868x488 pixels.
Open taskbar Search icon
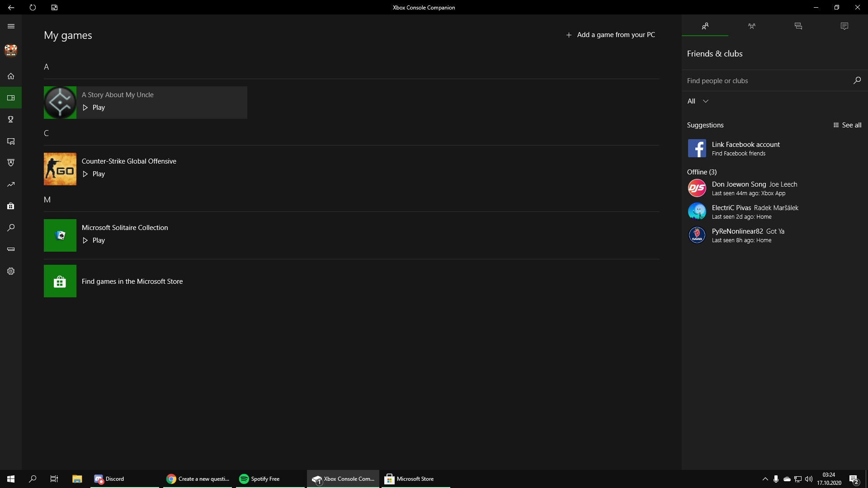pyautogui.click(x=33, y=479)
